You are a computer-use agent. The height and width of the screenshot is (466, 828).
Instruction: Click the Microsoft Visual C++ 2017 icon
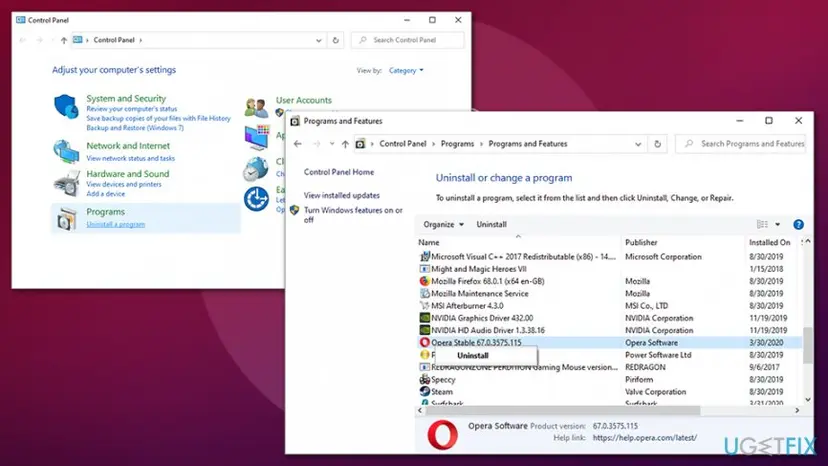tap(425, 256)
